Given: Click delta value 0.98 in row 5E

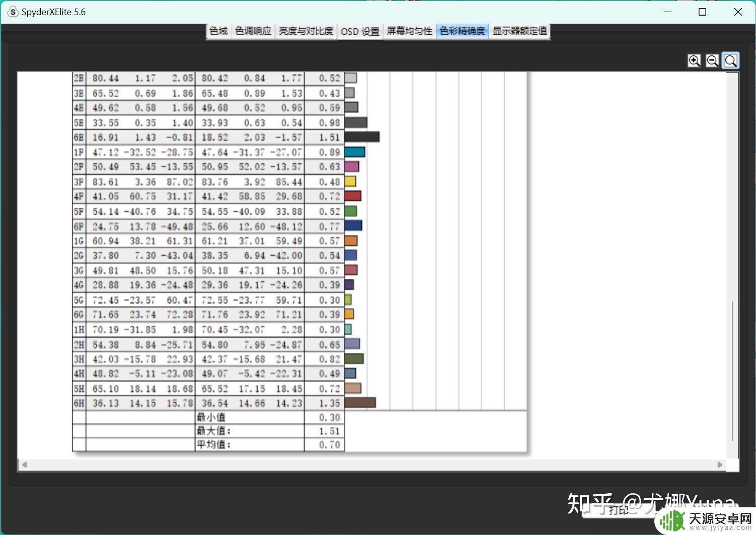Looking at the screenshot, I should coord(330,122).
